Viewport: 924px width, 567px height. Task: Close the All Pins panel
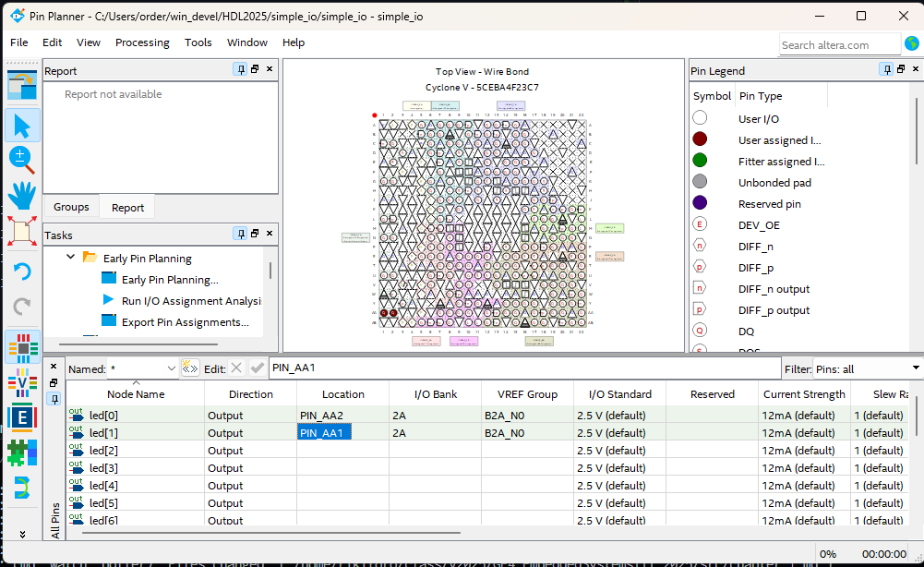pyautogui.click(x=54, y=366)
